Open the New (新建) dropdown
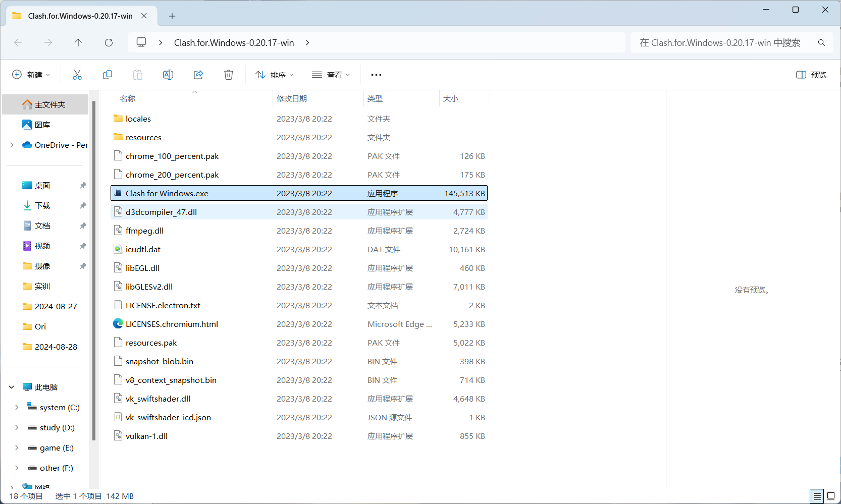Screen dimensions: 841x504 31,75
